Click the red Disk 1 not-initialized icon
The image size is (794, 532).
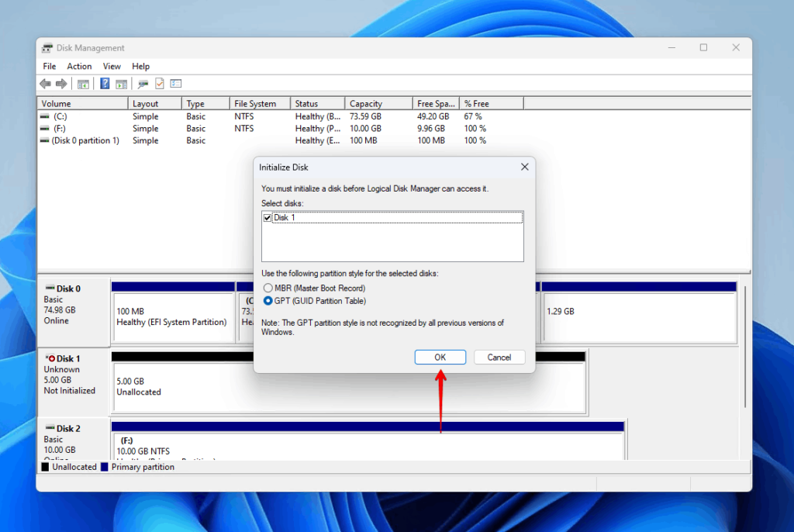(x=50, y=358)
